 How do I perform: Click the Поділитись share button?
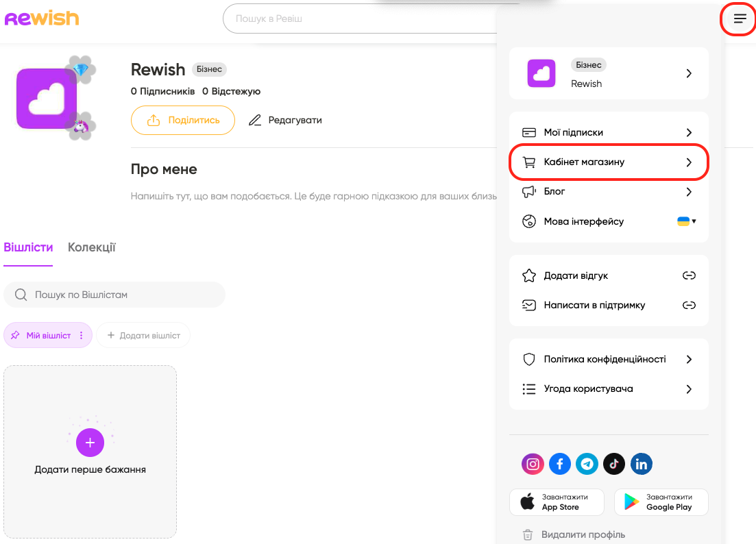(x=183, y=120)
